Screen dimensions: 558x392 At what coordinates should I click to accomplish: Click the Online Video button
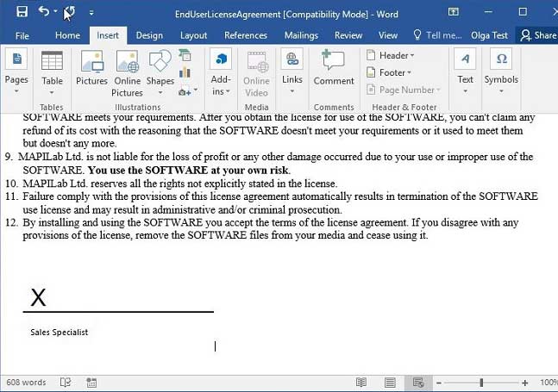pos(256,74)
